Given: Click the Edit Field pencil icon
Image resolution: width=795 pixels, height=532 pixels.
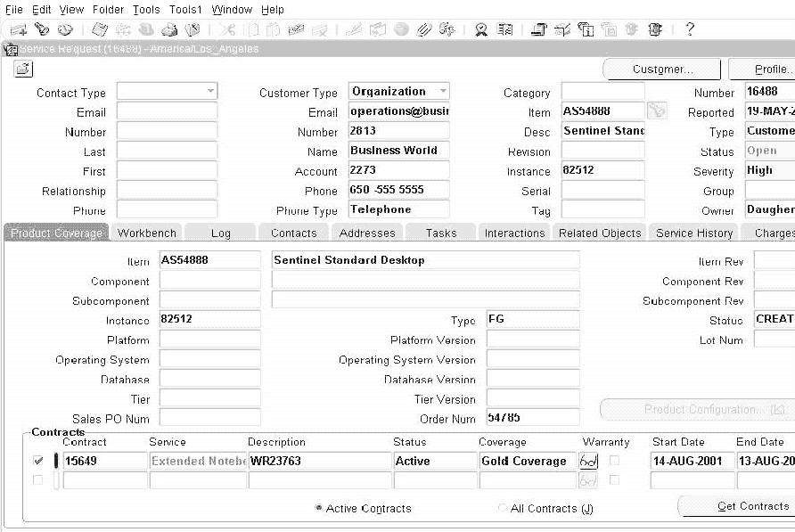Looking at the screenshot, I should tap(354, 30).
